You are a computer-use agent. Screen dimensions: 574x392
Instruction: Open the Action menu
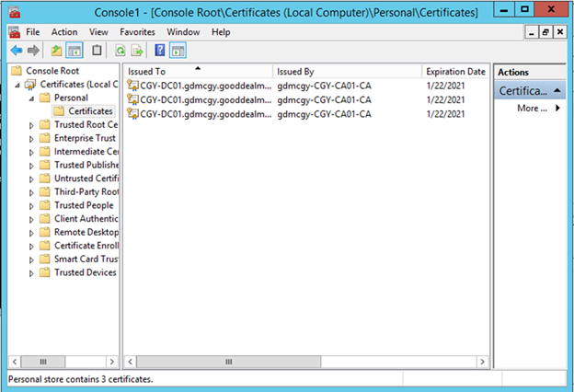(x=64, y=32)
